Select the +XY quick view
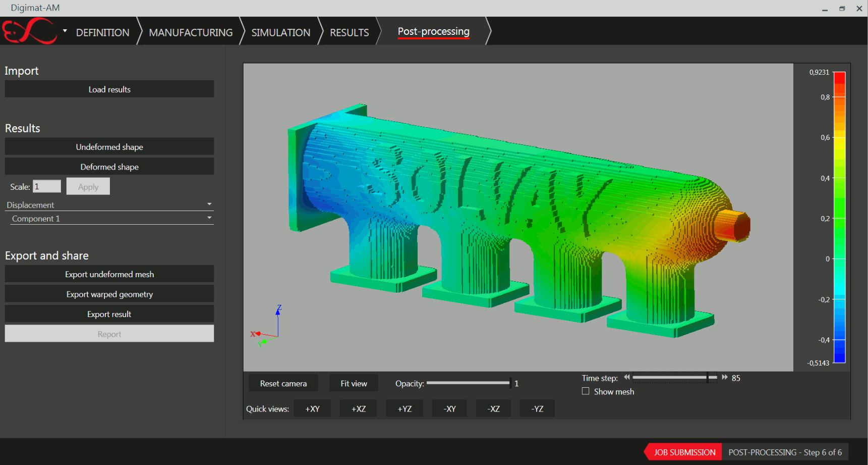This screenshot has width=868, height=465. 312,409
